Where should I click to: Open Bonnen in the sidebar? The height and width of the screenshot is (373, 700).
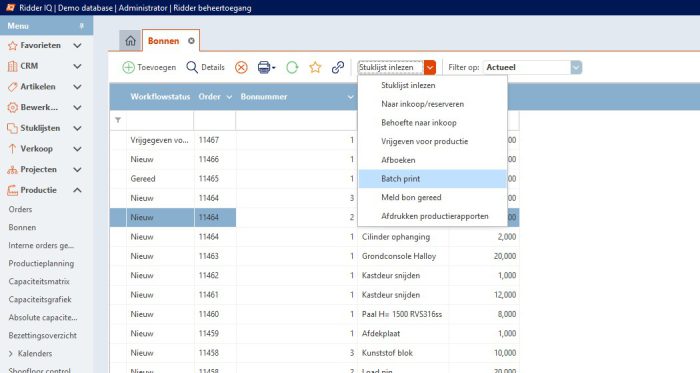[x=22, y=227]
